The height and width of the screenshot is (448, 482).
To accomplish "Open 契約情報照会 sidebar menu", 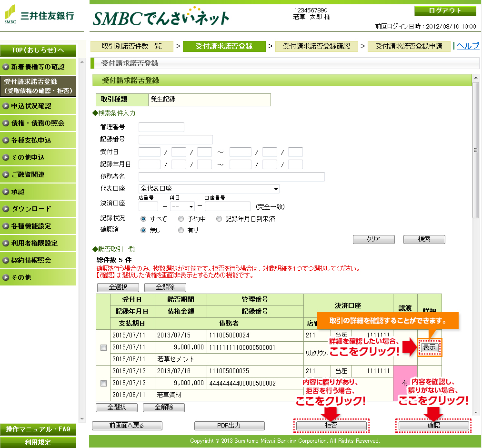I will [x=38, y=260].
